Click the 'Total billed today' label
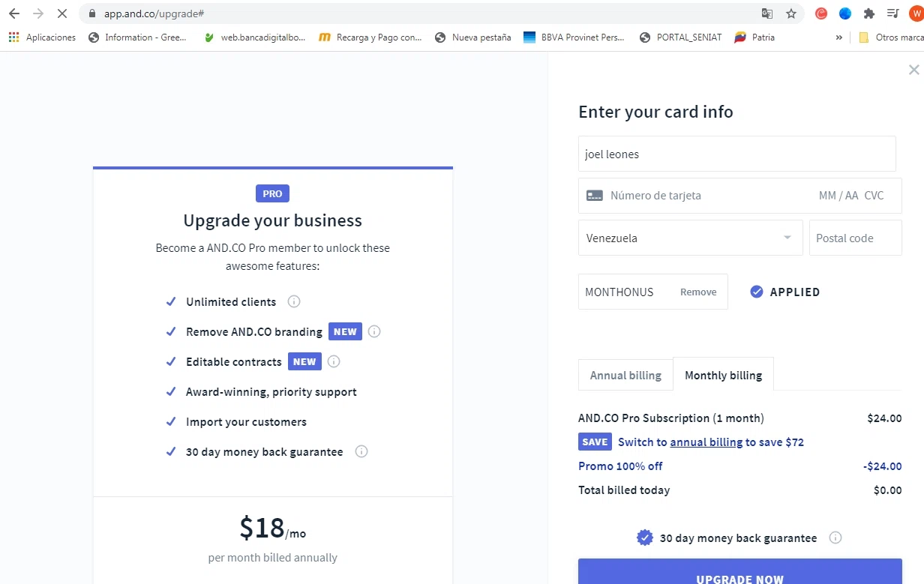 [624, 490]
